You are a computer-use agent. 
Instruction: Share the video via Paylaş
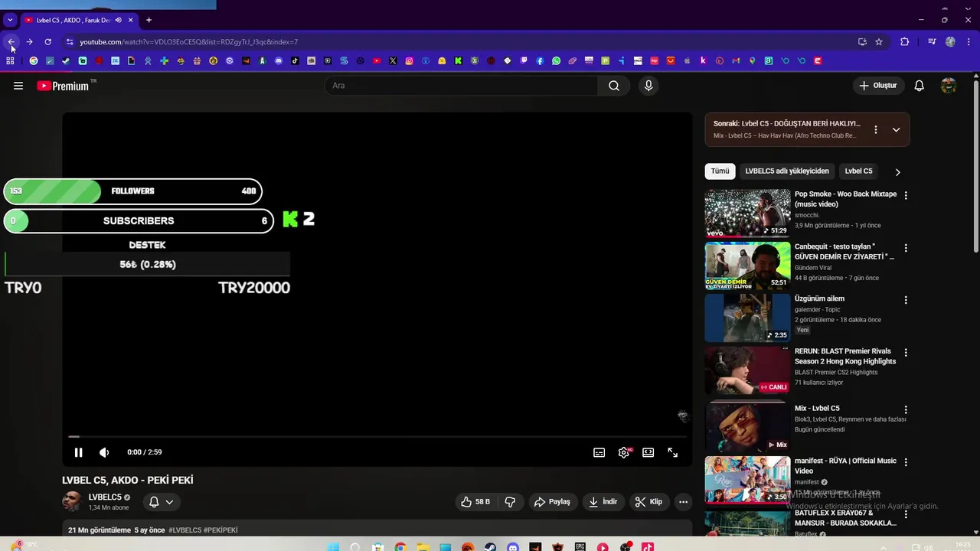coord(552,502)
